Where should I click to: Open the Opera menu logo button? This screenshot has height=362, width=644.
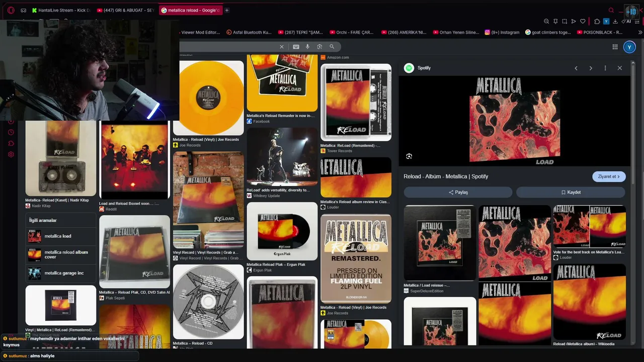11,10
